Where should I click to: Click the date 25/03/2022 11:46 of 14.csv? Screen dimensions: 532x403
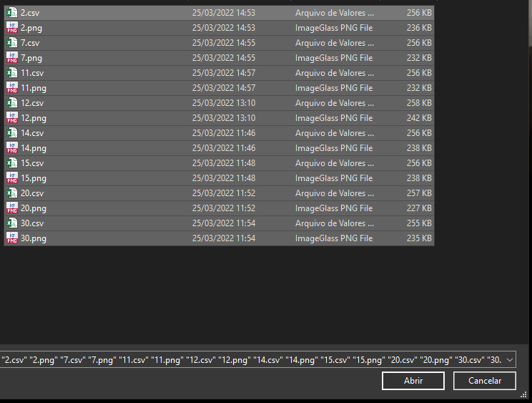click(224, 133)
